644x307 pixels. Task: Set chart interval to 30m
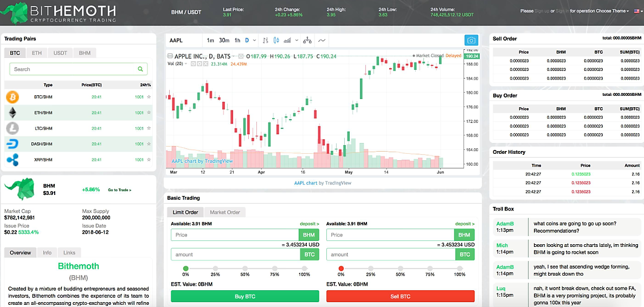pos(224,40)
